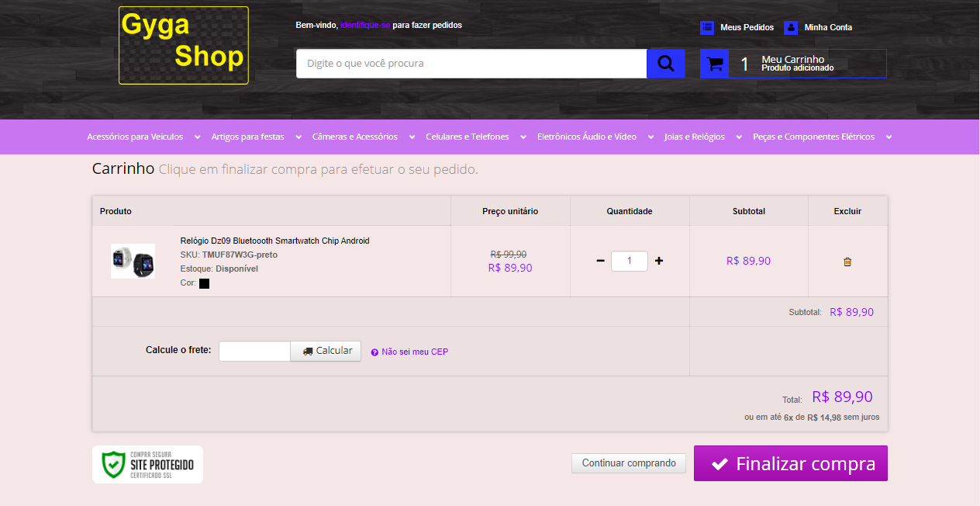Open the Não sei meu CEP link
Screen dimensions: 980x506
pos(414,352)
